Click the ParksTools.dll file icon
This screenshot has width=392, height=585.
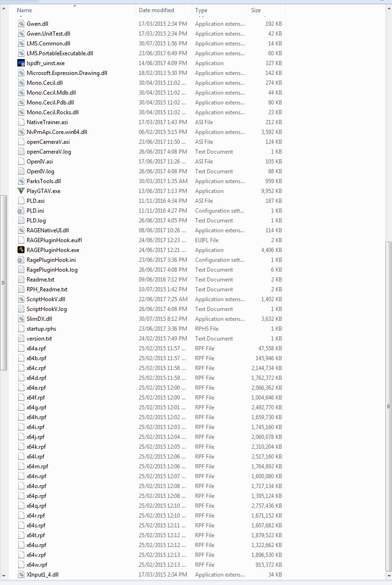pyautogui.click(x=21, y=181)
